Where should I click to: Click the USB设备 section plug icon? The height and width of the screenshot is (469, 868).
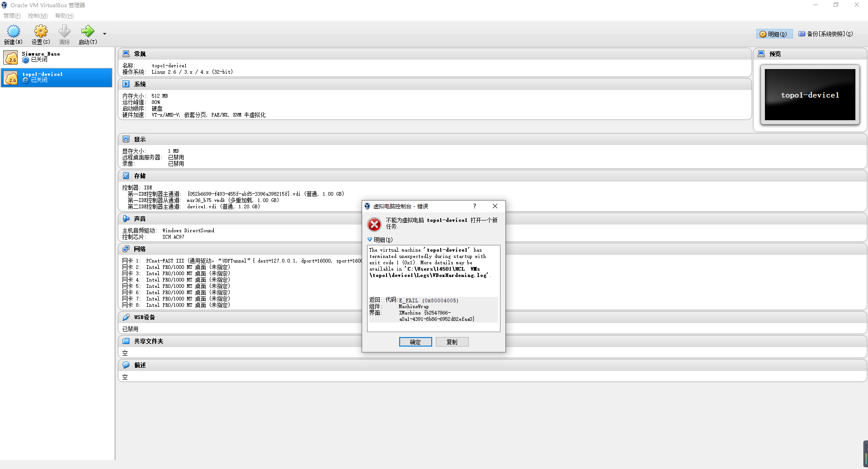pyautogui.click(x=126, y=317)
